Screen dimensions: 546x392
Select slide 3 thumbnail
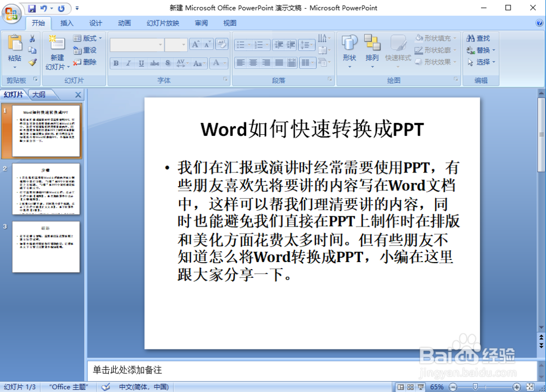(46, 247)
